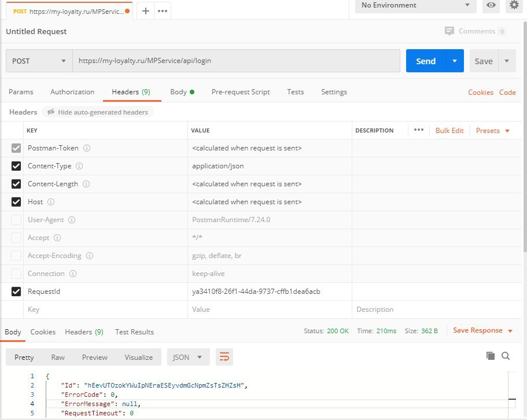The image size is (527, 420).
Task: Enable the Accept header checkbox
Action: click(16, 238)
